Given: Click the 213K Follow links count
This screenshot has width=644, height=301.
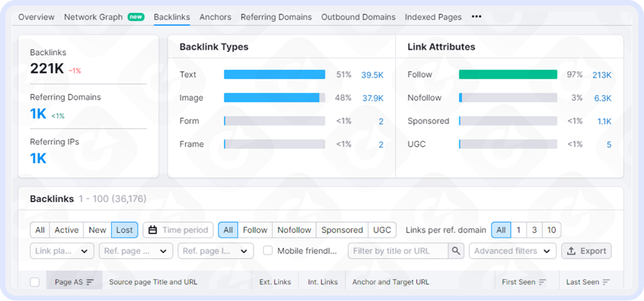Looking at the screenshot, I should (x=601, y=75).
